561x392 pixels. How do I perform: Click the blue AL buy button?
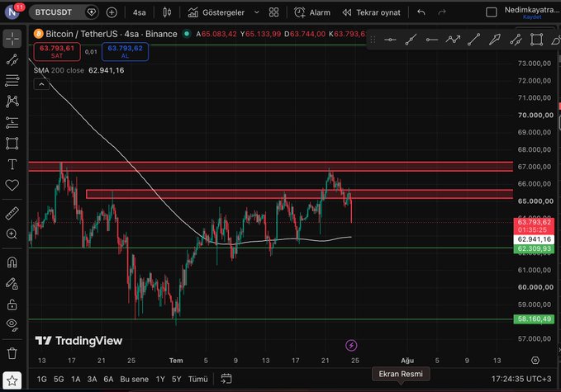coord(125,51)
